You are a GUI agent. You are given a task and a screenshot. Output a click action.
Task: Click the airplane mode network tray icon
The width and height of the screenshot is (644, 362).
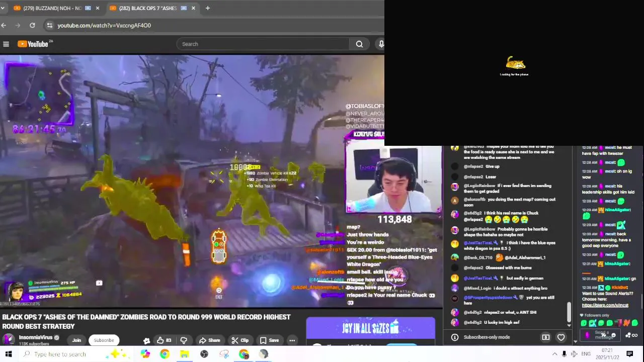tap(574, 354)
